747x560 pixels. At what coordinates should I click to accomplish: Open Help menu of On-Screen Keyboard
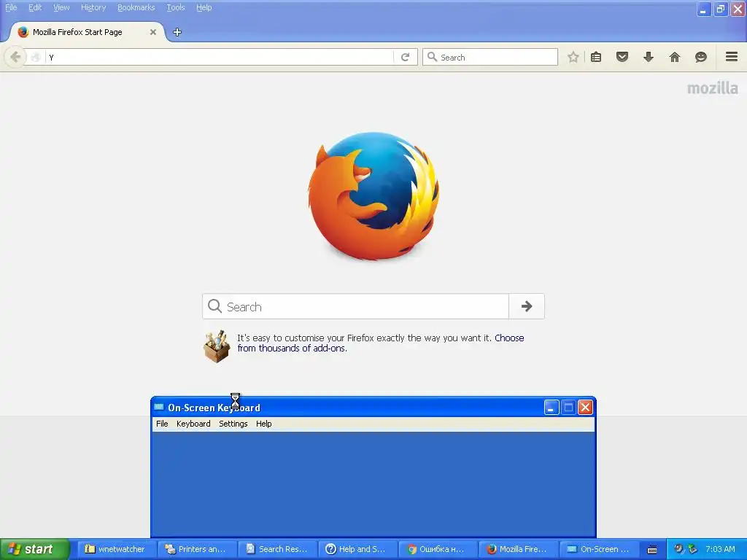pyautogui.click(x=264, y=424)
